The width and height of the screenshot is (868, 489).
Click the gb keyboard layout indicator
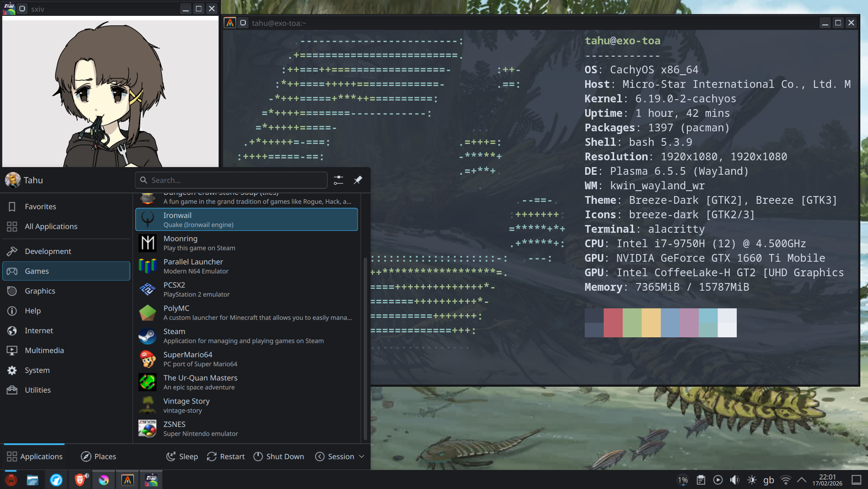pyautogui.click(x=768, y=480)
